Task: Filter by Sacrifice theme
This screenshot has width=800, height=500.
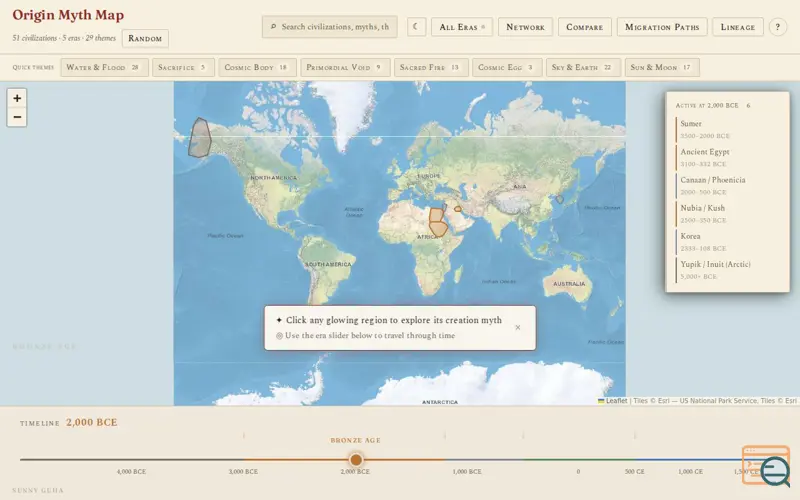Action: click(183, 67)
